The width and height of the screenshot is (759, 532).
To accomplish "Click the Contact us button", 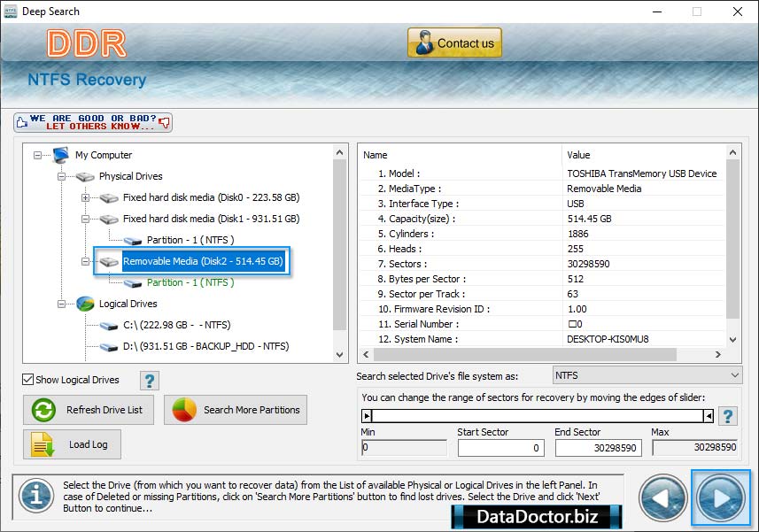I will tap(454, 42).
